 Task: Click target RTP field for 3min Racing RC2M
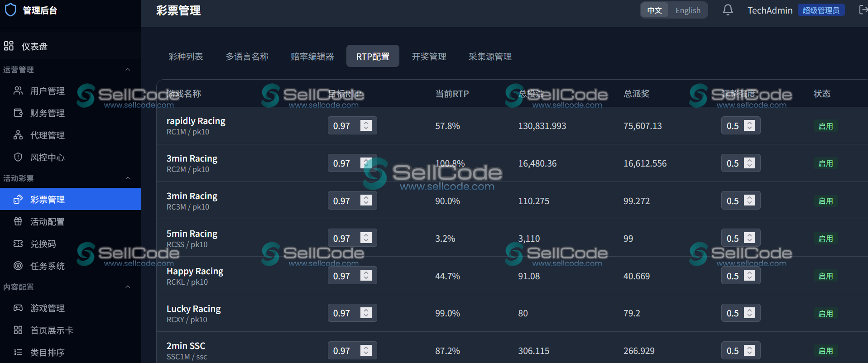(x=352, y=163)
